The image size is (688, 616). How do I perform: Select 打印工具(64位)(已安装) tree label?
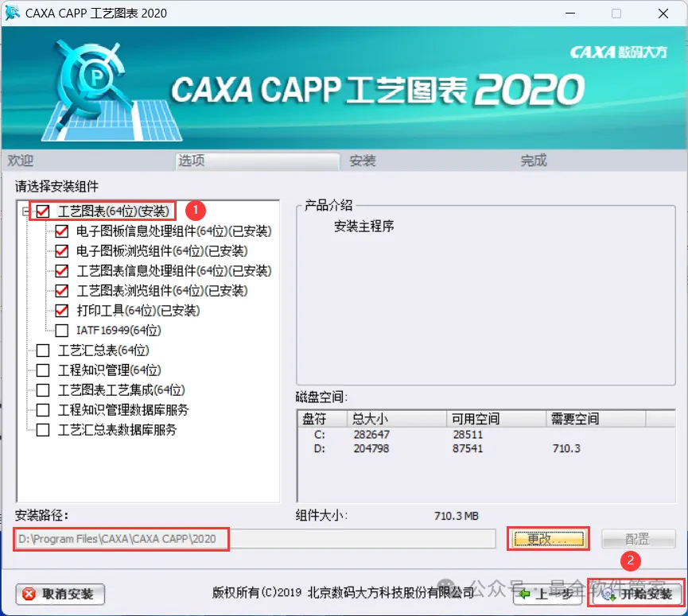pyautogui.click(x=138, y=311)
